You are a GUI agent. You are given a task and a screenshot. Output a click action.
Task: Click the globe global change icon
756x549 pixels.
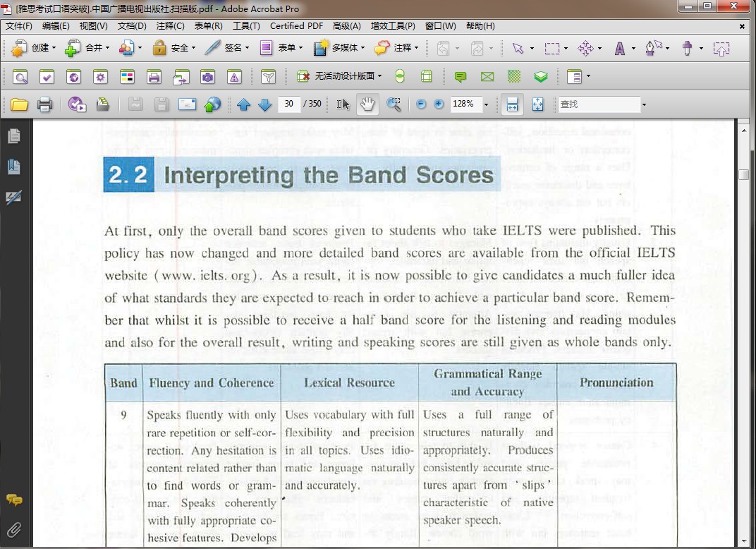coord(74,77)
